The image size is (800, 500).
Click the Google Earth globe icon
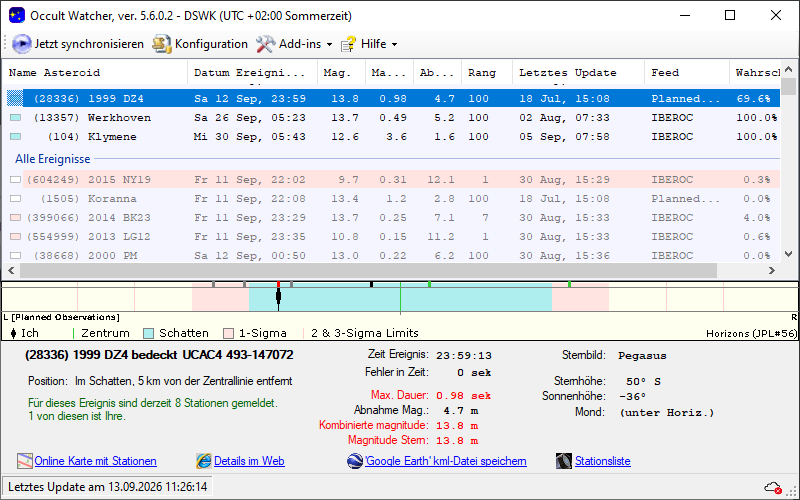click(x=355, y=461)
